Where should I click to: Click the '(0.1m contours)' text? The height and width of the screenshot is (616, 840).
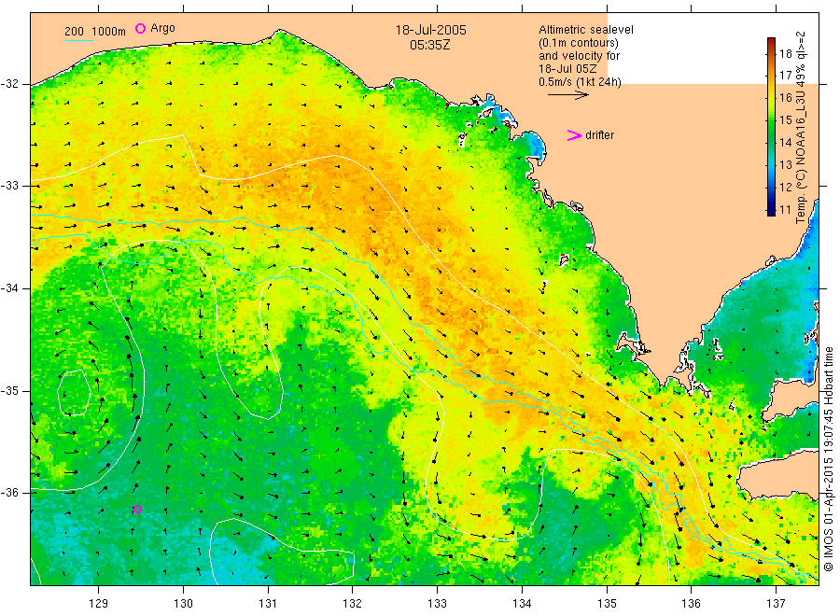click(578, 43)
